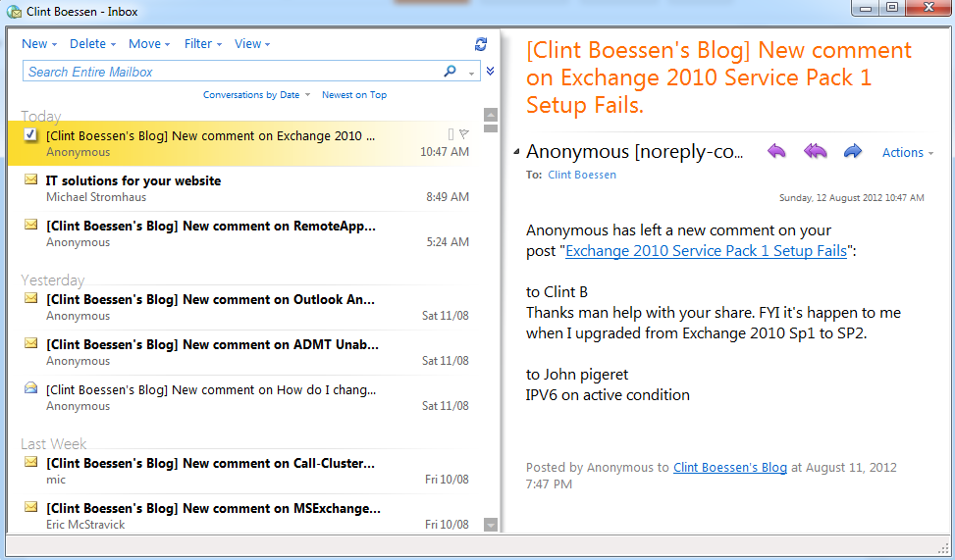Click the category box on the selected message
955x560 pixels.
coord(451,134)
